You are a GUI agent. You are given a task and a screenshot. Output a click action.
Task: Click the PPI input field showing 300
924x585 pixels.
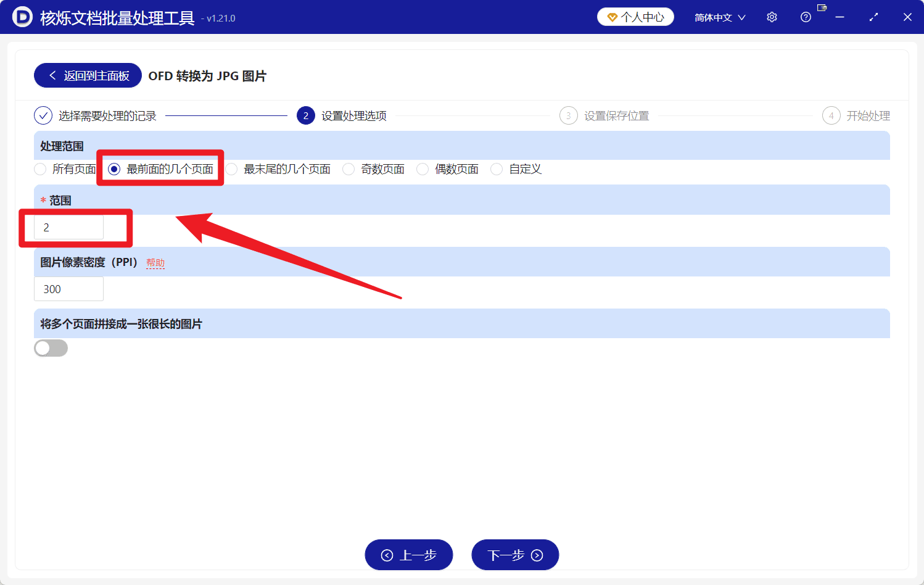click(x=68, y=289)
